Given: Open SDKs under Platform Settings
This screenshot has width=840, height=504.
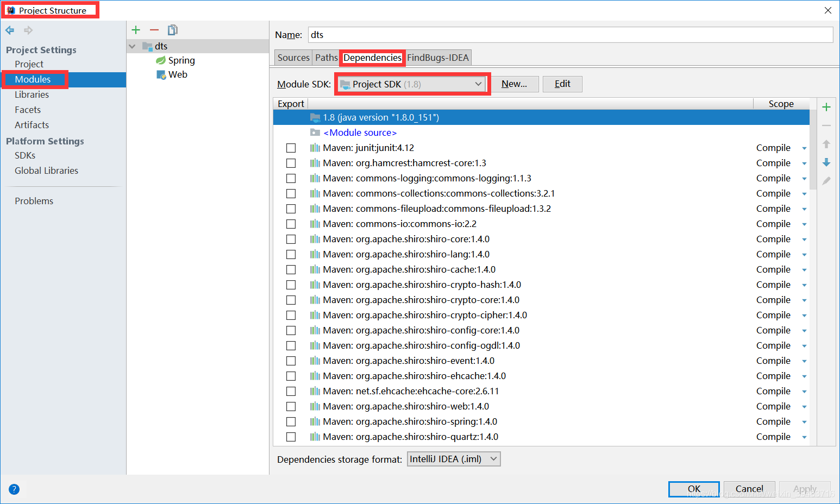Looking at the screenshot, I should (25, 155).
